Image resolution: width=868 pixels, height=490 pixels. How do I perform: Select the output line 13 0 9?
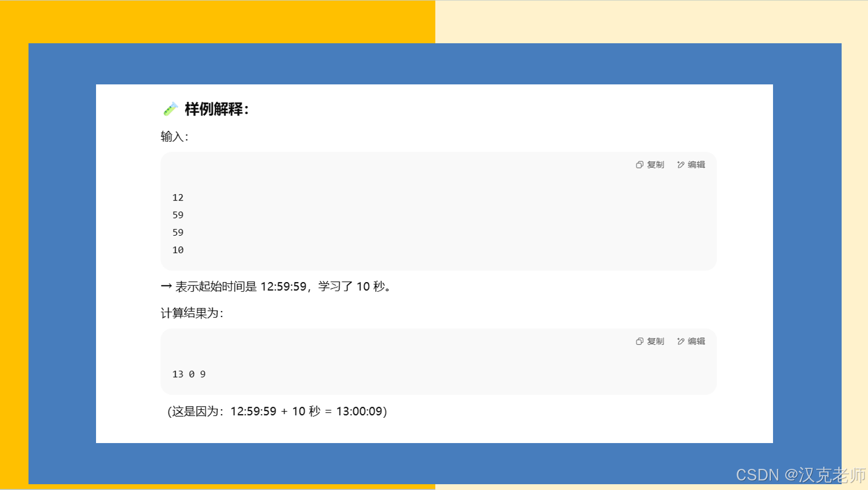(189, 374)
